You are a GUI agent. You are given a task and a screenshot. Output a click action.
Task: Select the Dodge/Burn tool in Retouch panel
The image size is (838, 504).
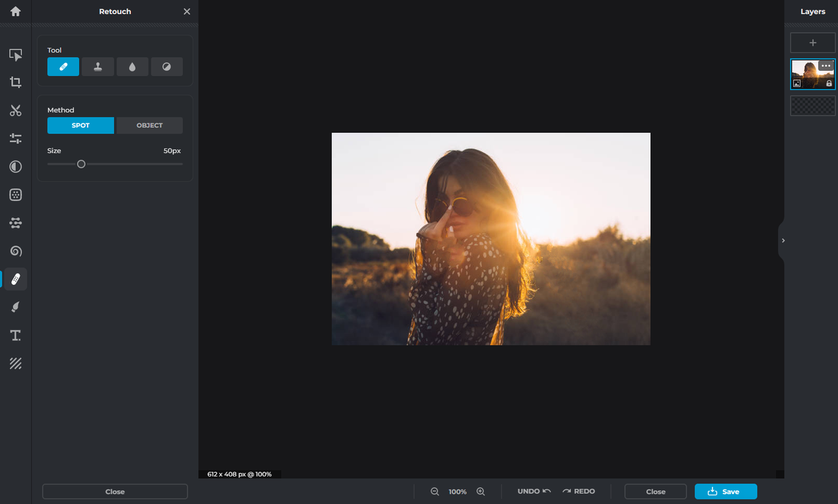167,66
